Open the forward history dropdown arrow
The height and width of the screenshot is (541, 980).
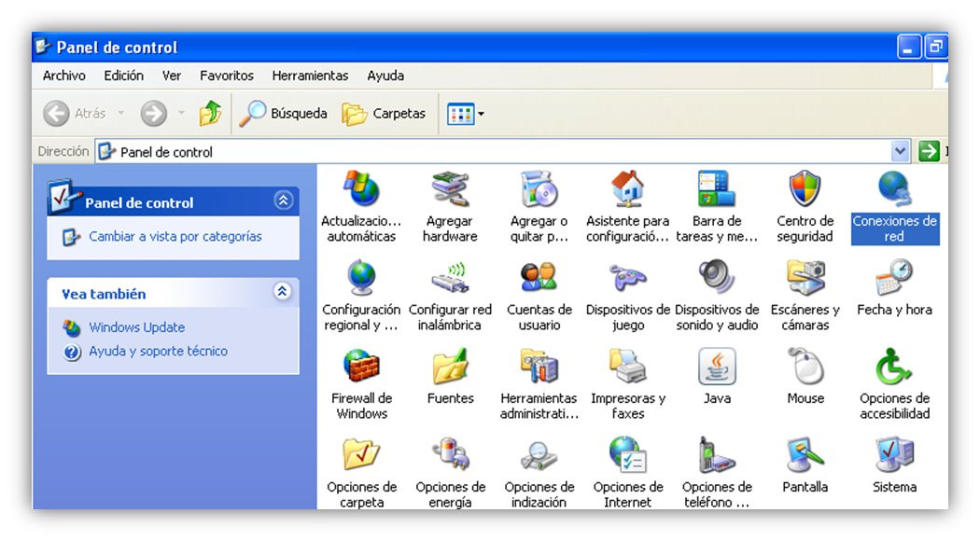pos(181,114)
